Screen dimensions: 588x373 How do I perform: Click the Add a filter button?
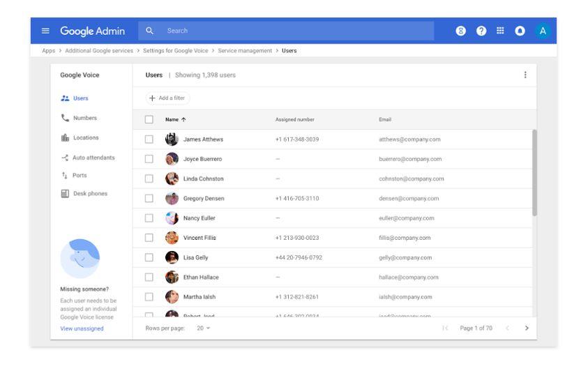coord(167,98)
